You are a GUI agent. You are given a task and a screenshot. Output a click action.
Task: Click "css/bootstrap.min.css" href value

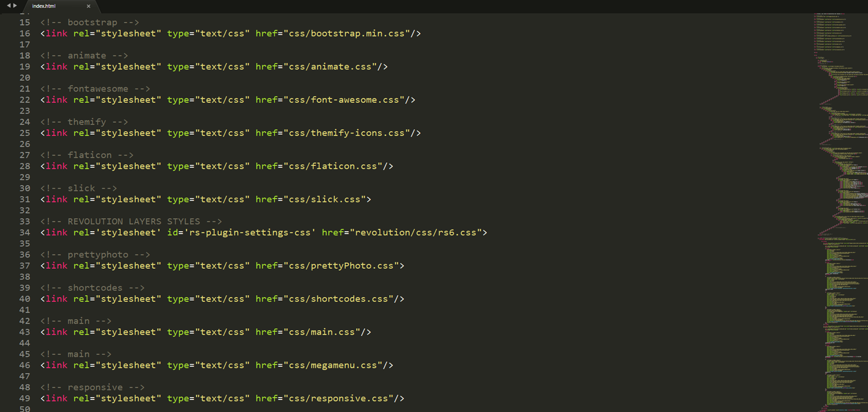[x=347, y=34]
